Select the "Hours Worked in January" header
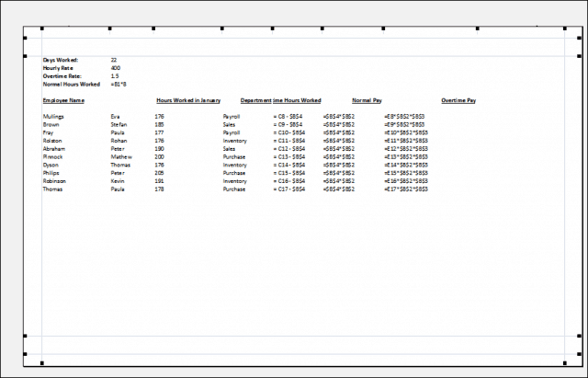The height and width of the screenshot is (378, 588). click(187, 99)
